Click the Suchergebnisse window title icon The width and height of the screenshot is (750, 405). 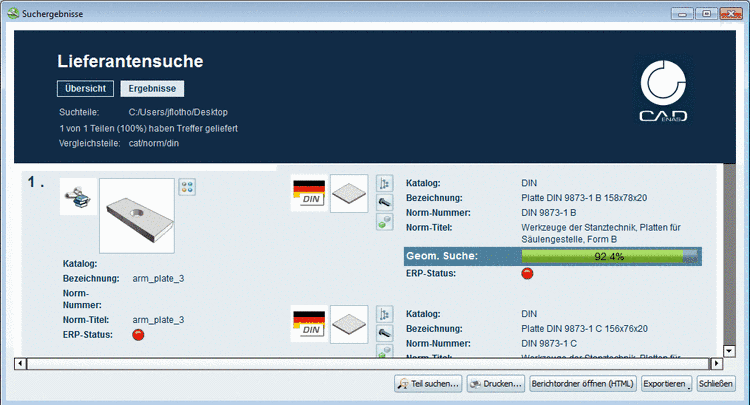click(13, 13)
